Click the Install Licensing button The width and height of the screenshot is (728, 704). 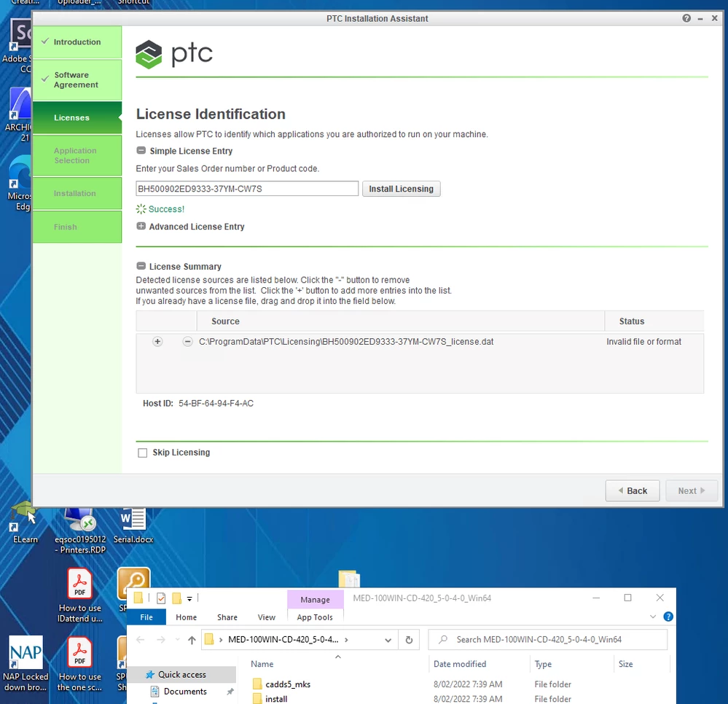pyautogui.click(x=401, y=188)
